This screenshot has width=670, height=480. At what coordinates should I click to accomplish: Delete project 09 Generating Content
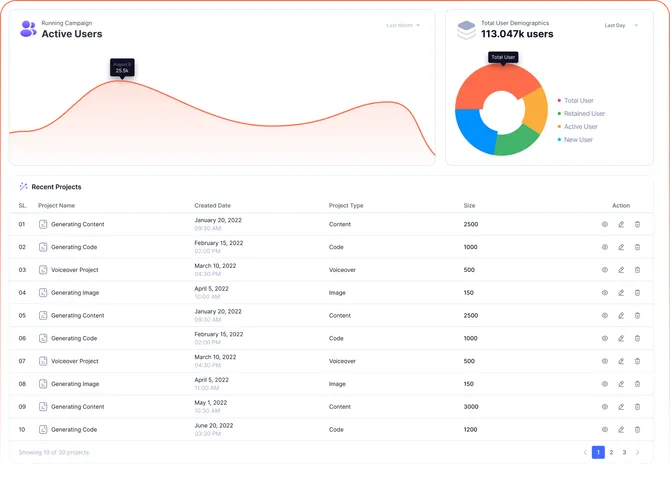click(x=637, y=406)
